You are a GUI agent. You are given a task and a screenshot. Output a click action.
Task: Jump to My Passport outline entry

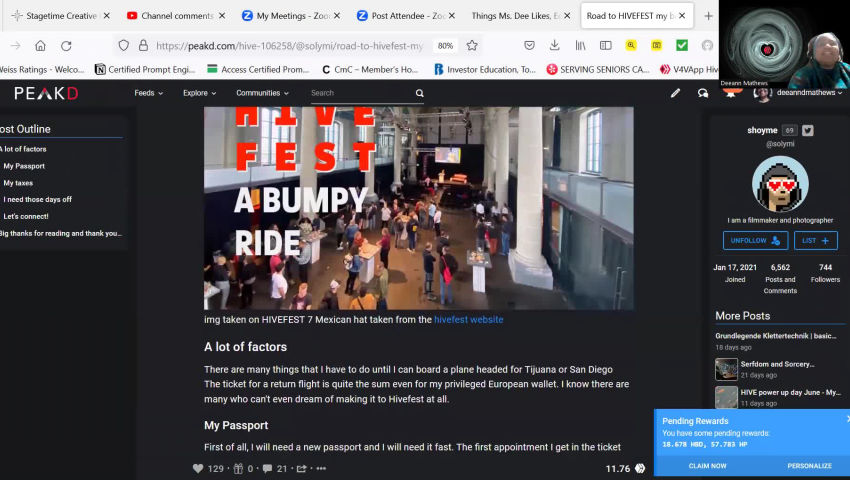coord(24,166)
